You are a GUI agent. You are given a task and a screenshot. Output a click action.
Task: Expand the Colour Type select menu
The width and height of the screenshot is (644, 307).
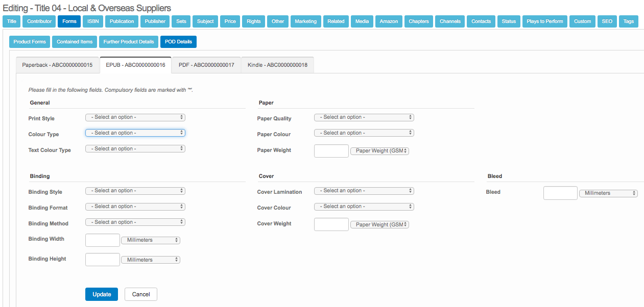[x=135, y=133]
